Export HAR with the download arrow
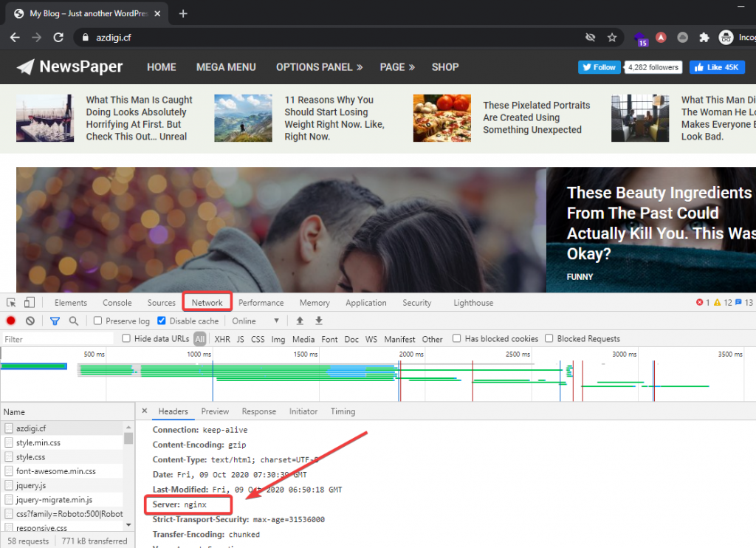Screen dimensions: 756x548 (x=319, y=321)
